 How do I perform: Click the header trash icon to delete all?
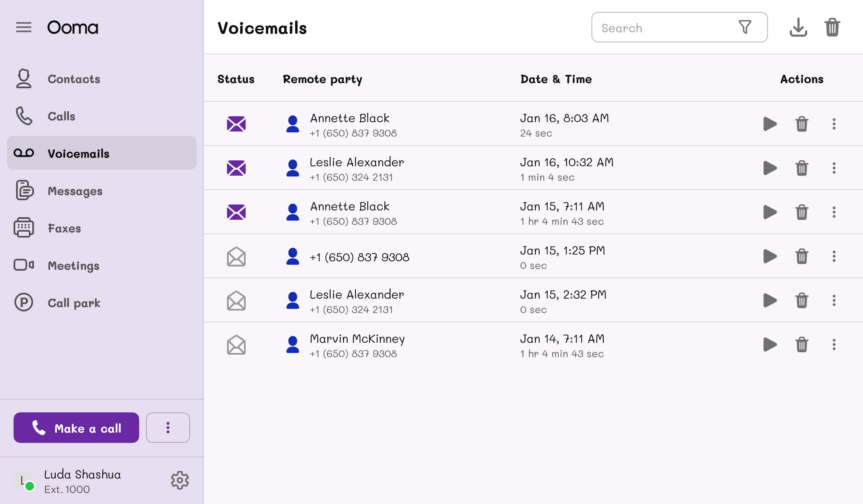[x=832, y=28]
